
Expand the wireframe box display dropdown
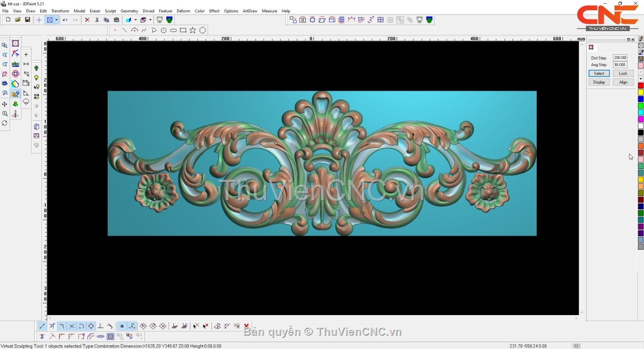(x=150, y=20)
